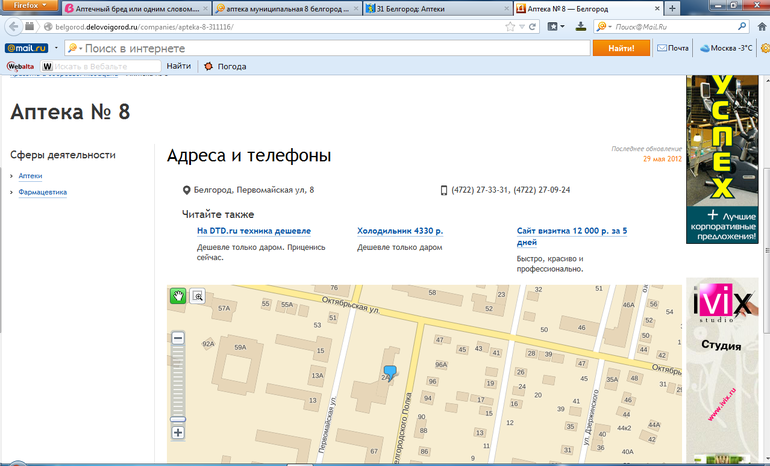
Task: Open a new tab with plus button
Action: point(672,8)
